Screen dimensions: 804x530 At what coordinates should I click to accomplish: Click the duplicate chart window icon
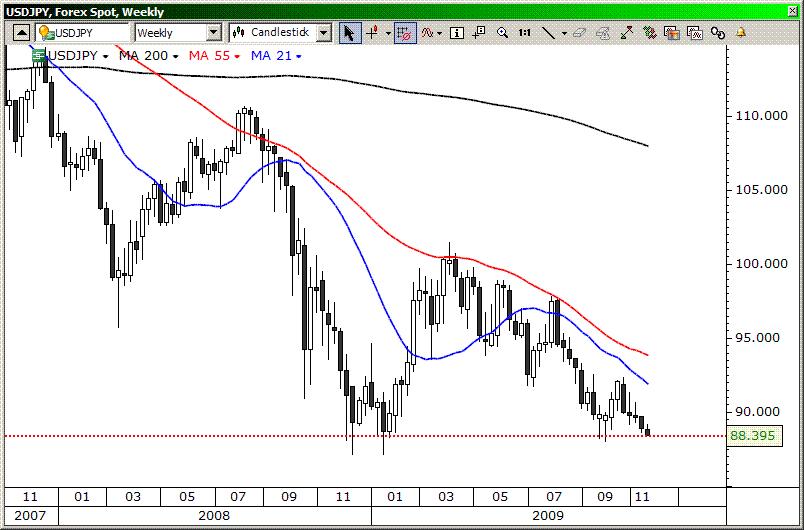(695, 33)
